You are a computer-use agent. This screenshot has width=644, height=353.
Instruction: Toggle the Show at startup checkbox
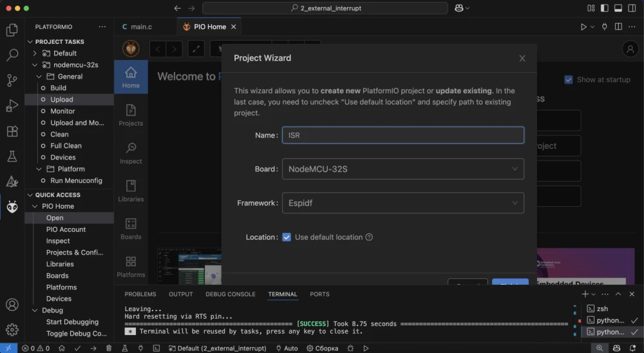(569, 80)
